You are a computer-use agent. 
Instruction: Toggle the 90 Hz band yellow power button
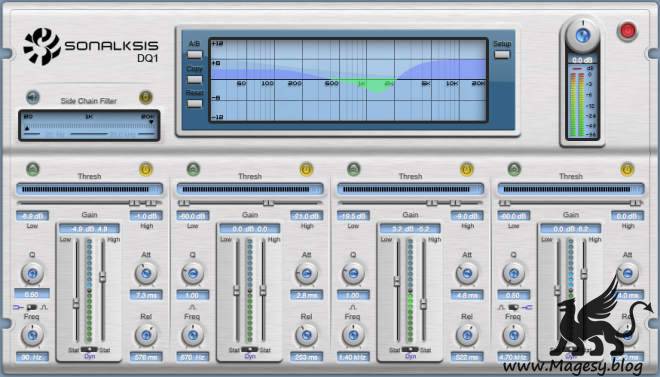coord(146,169)
